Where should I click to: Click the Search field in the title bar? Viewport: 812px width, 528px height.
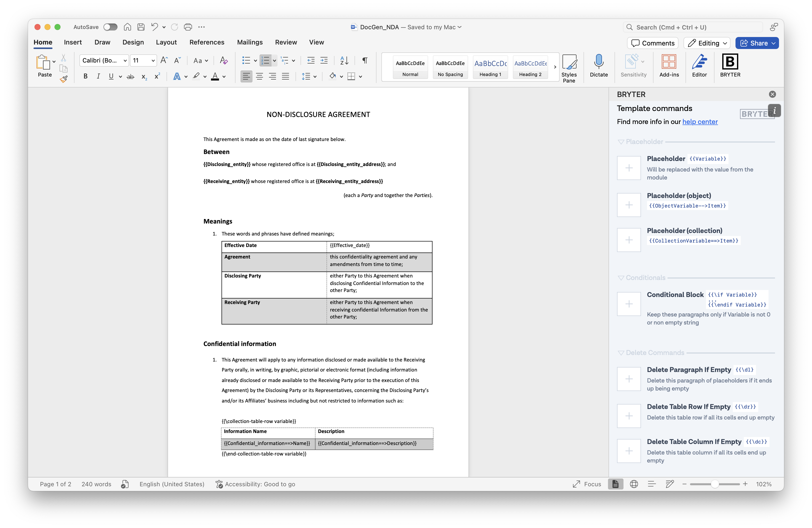692,27
